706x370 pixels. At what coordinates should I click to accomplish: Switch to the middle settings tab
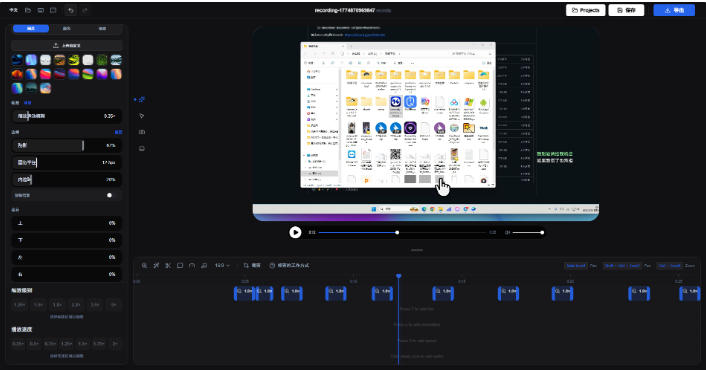point(67,28)
